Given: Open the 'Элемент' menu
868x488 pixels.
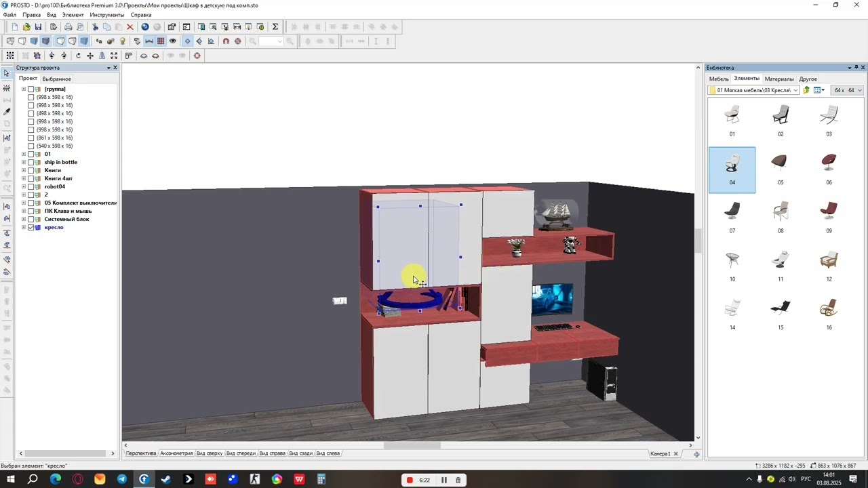Looking at the screenshot, I should click(73, 15).
